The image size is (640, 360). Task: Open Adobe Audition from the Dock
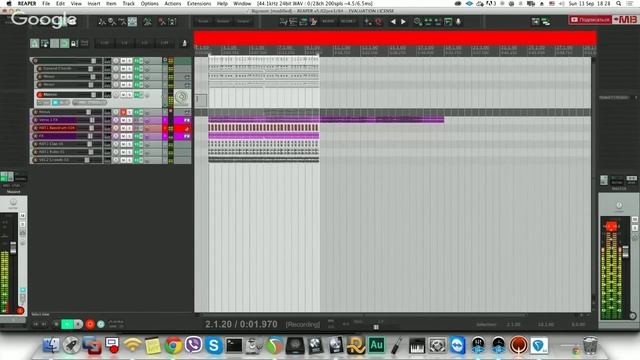pyautogui.click(x=376, y=345)
